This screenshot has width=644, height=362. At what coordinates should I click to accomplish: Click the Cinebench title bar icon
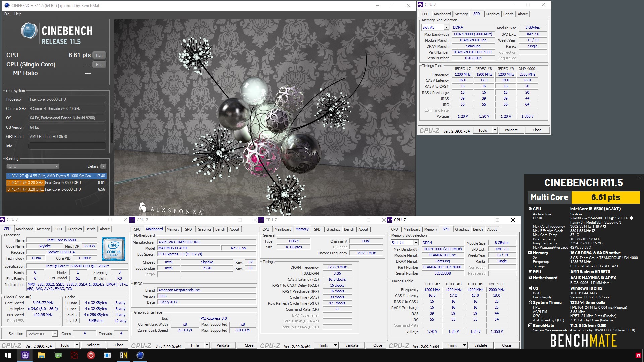pyautogui.click(x=7, y=5)
